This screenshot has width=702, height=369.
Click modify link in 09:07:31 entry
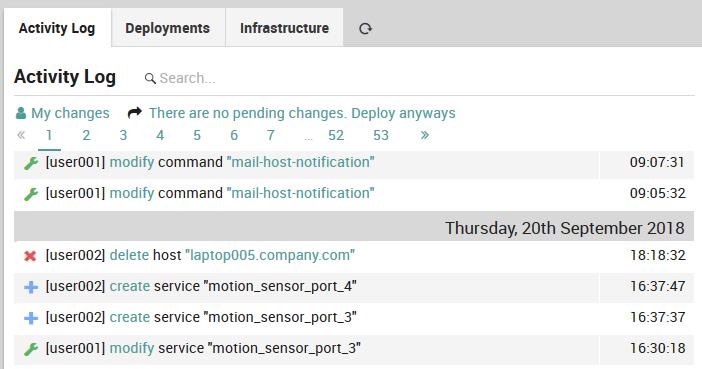[132, 162]
